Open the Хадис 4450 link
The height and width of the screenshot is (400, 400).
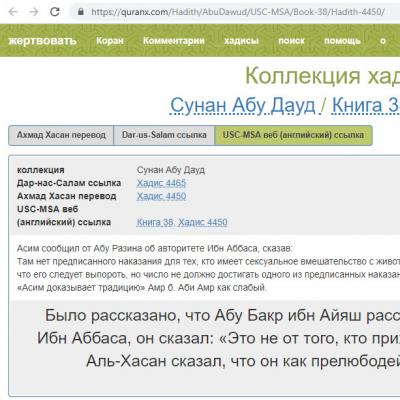pyautogui.click(x=161, y=196)
